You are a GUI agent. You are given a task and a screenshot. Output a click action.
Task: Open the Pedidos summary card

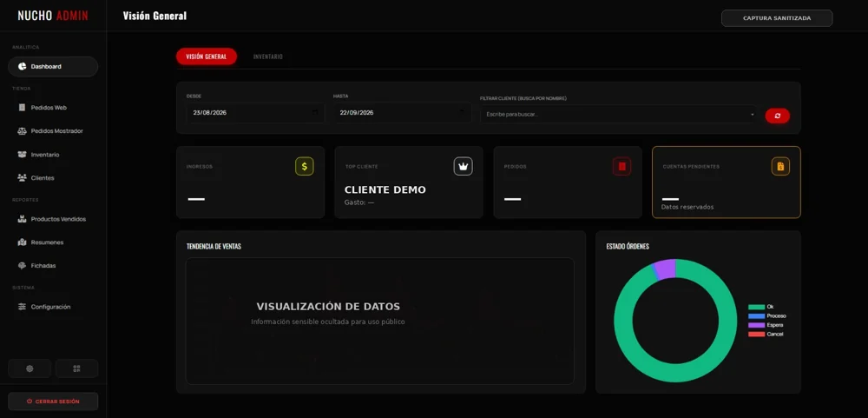click(x=568, y=182)
